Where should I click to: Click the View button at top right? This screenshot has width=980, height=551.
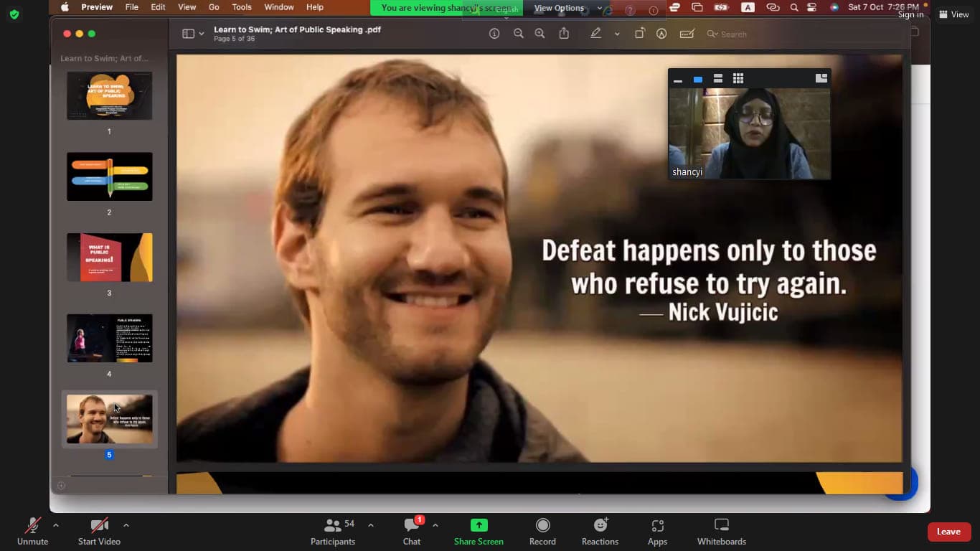[x=953, y=14]
